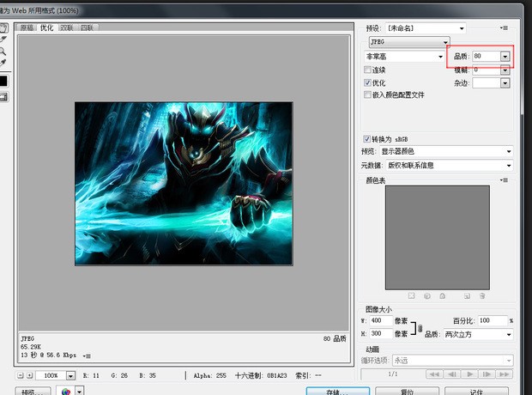Click the black eyedropper color swatch
The image size is (532, 395).
[3, 81]
